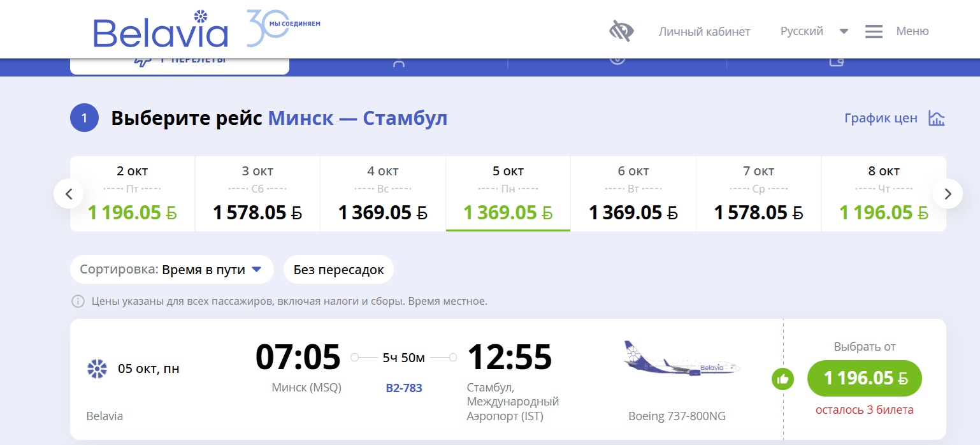
Task: Toggle the visually impaired crossed-eye mode
Action: coord(621,31)
